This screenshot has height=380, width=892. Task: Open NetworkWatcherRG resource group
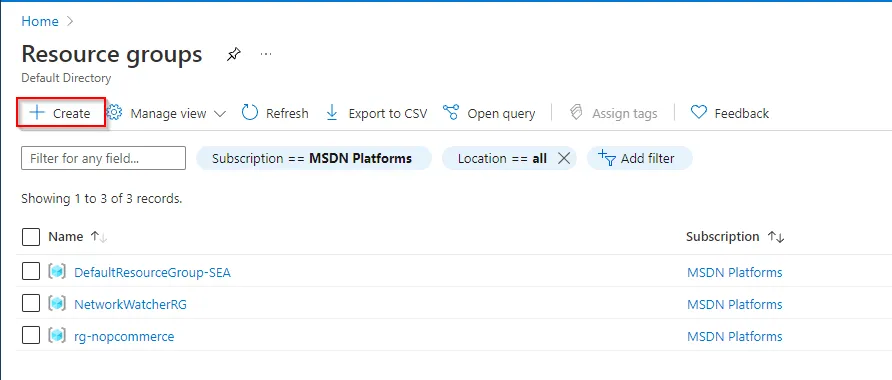click(130, 304)
